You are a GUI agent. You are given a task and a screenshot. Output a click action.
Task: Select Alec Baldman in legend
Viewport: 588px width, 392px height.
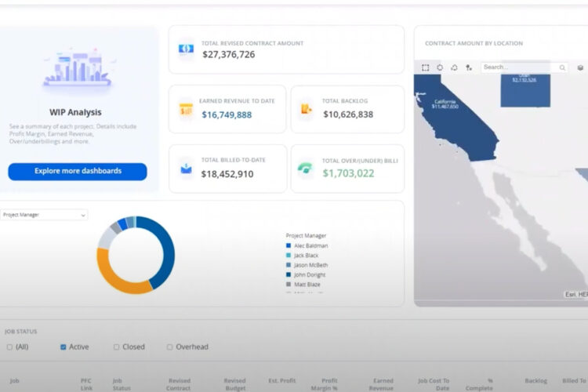(311, 245)
